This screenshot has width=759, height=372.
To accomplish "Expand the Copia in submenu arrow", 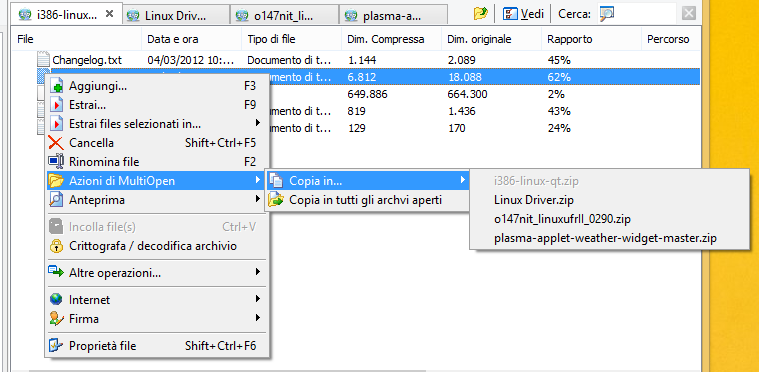I will click(x=463, y=181).
